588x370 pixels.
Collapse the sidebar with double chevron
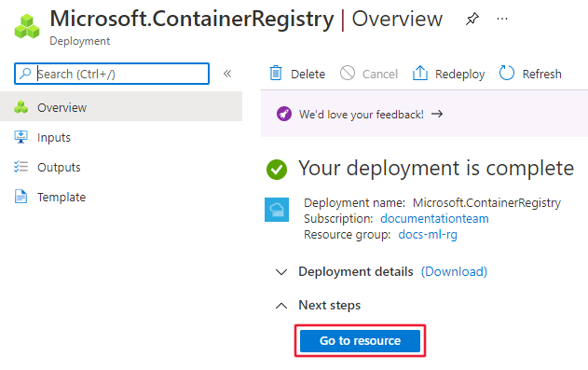click(227, 74)
